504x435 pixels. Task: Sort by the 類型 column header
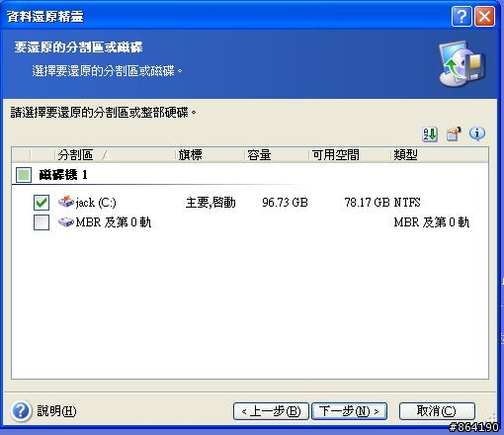click(x=440, y=155)
